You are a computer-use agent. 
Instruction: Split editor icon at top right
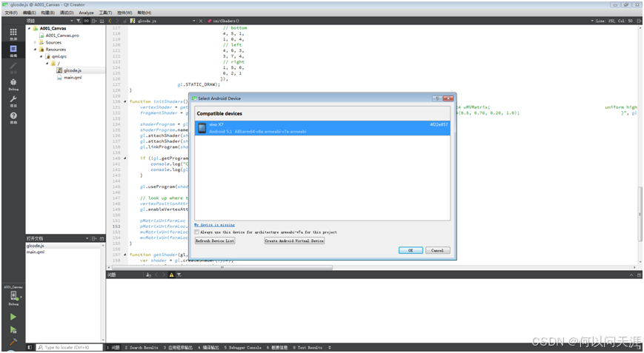point(639,21)
